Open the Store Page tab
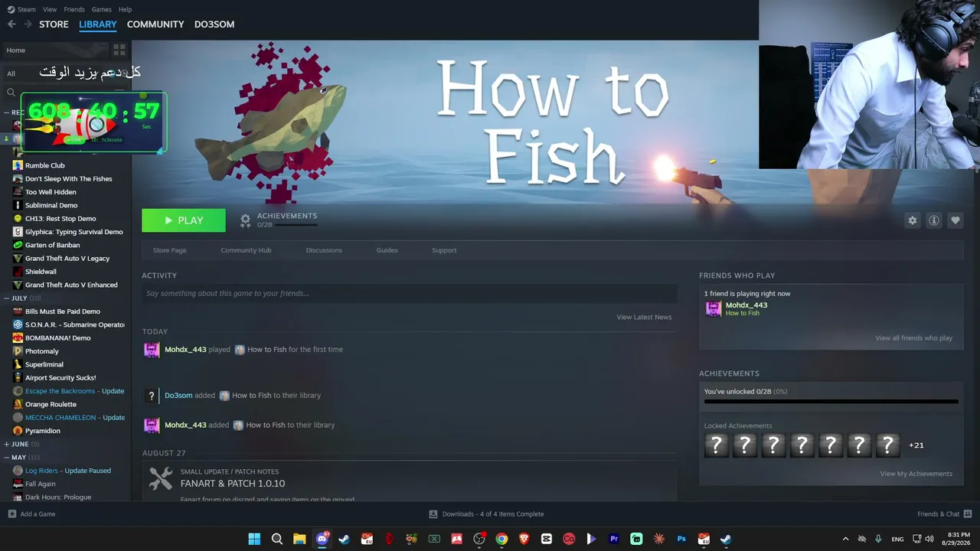This screenshot has width=980, height=551. coord(169,250)
